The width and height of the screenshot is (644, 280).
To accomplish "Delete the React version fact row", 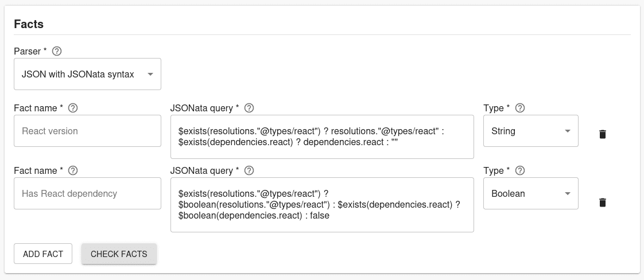I will click(602, 134).
